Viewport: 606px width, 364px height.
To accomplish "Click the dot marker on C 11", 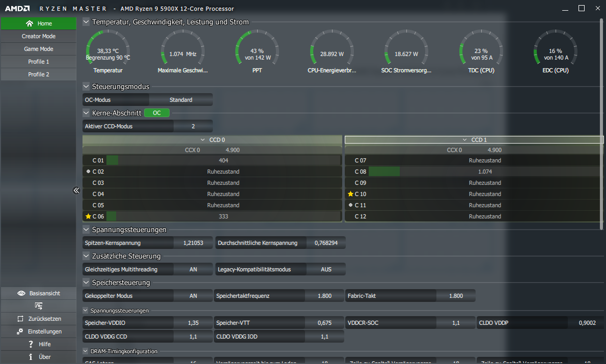I will 350,205.
